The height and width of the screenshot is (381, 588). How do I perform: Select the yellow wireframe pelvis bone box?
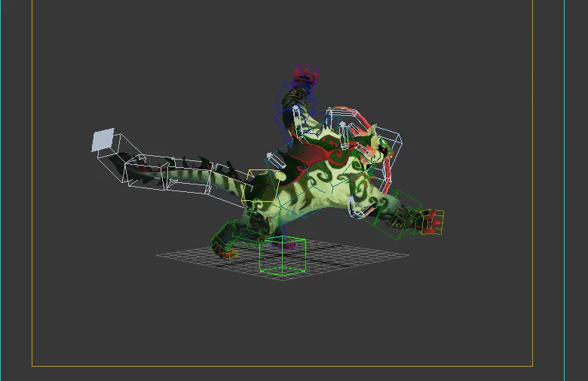pos(261,186)
